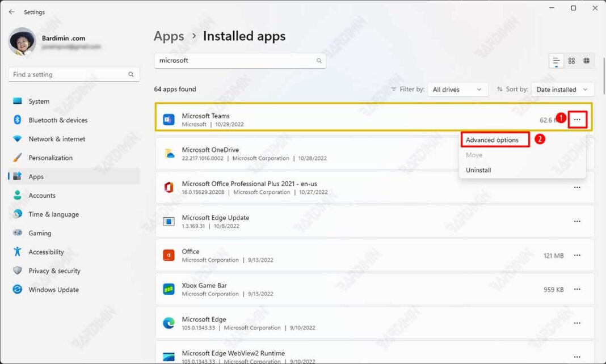Viewport: 606px width, 364px height.
Task: Switch apps list to tile view
Action: pyautogui.click(x=571, y=61)
